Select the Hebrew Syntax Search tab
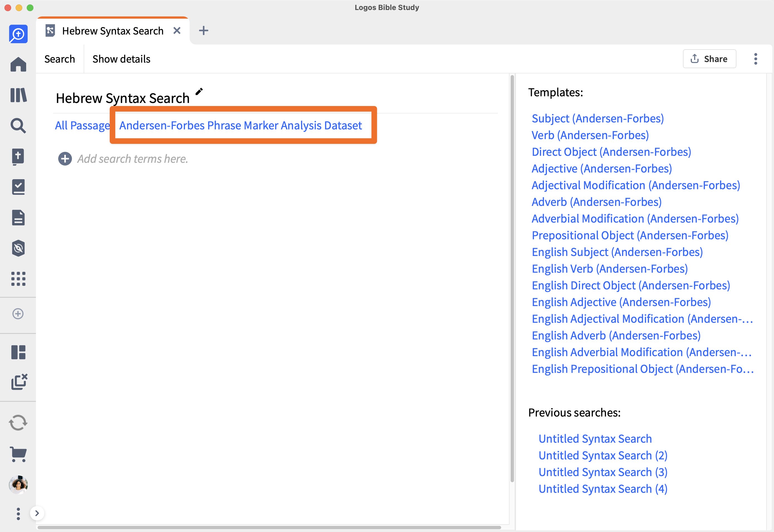The image size is (774, 532). (x=113, y=31)
